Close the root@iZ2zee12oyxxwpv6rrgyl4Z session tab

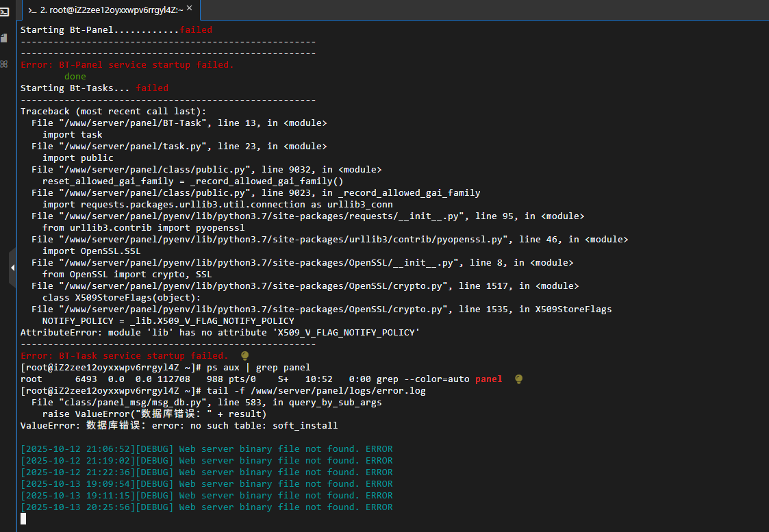(190, 10)
